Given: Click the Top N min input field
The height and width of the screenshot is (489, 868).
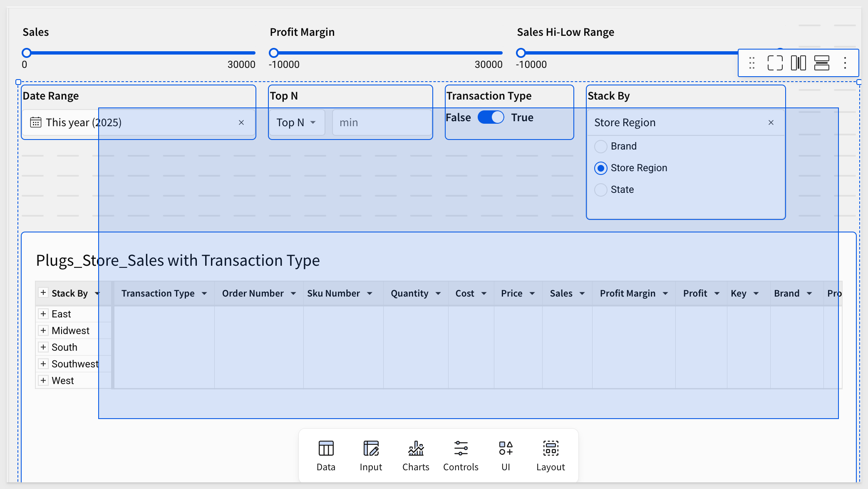Looking at the screenshot, I should pos(382,122).
